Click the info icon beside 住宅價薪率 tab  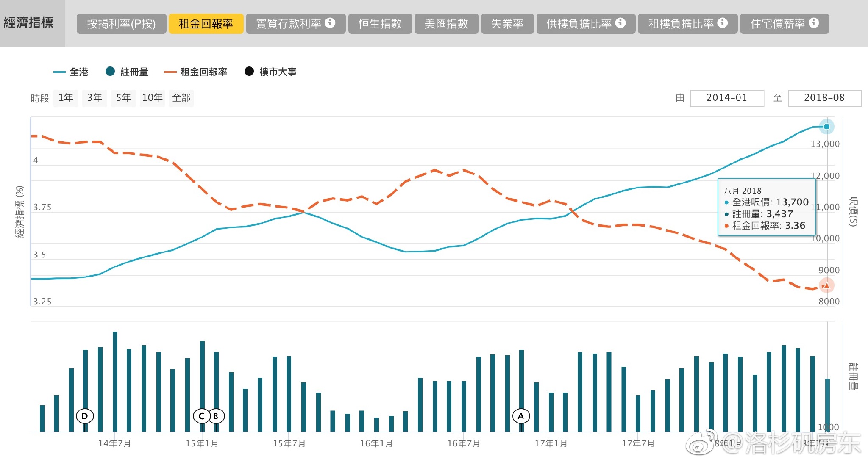(814, 24)
